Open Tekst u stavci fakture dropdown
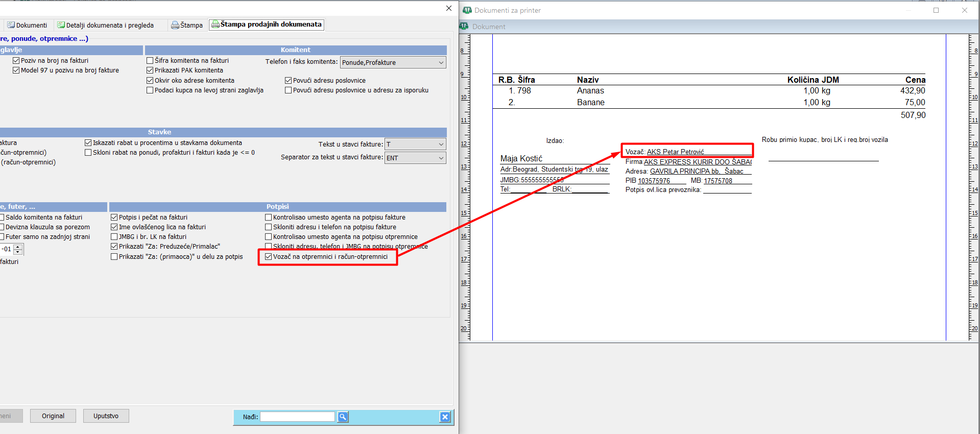 click(415, 144)
